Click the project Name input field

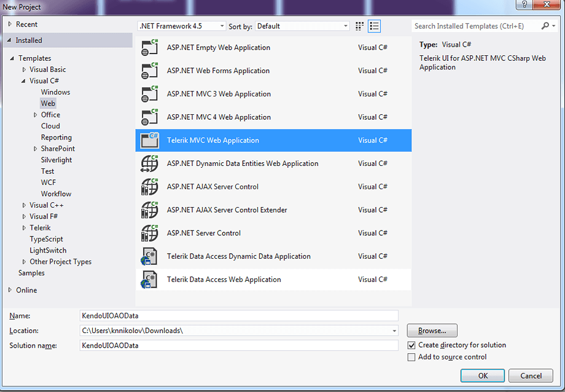pyautogui.click(x=239, y=316)
